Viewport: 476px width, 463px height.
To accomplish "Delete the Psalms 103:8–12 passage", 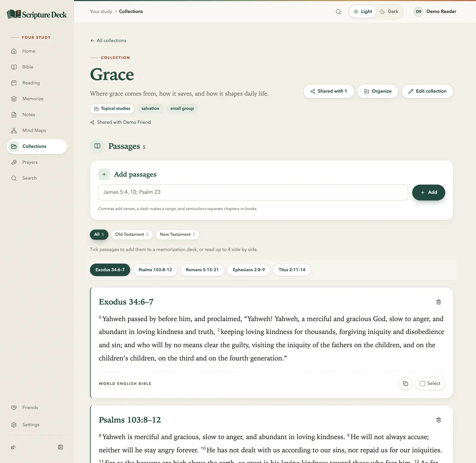I will tap(439, 420).
